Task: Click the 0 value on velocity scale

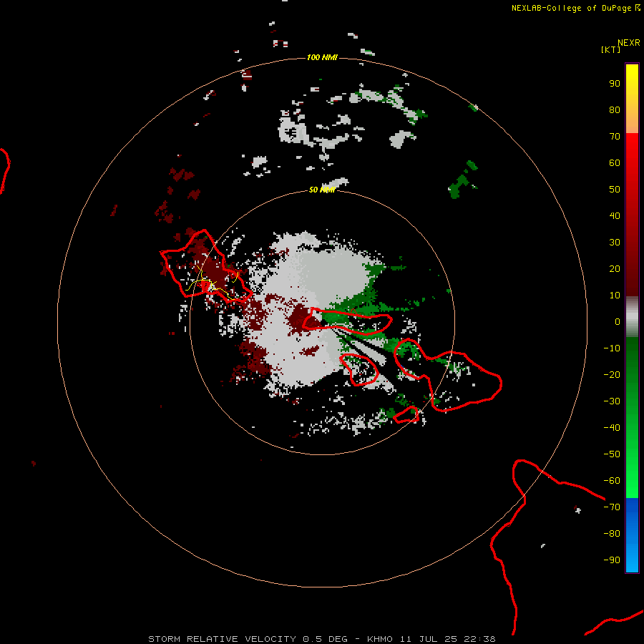Action: coord(618,322)
